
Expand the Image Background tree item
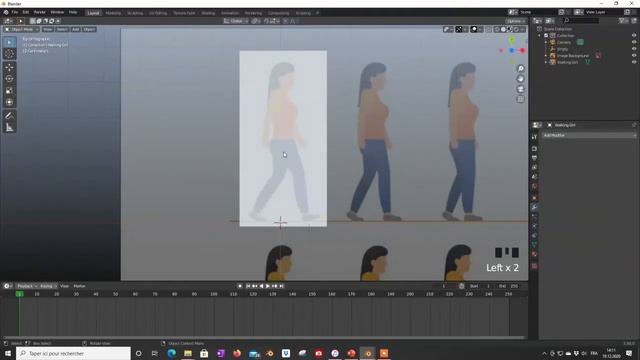pos(546,56)
